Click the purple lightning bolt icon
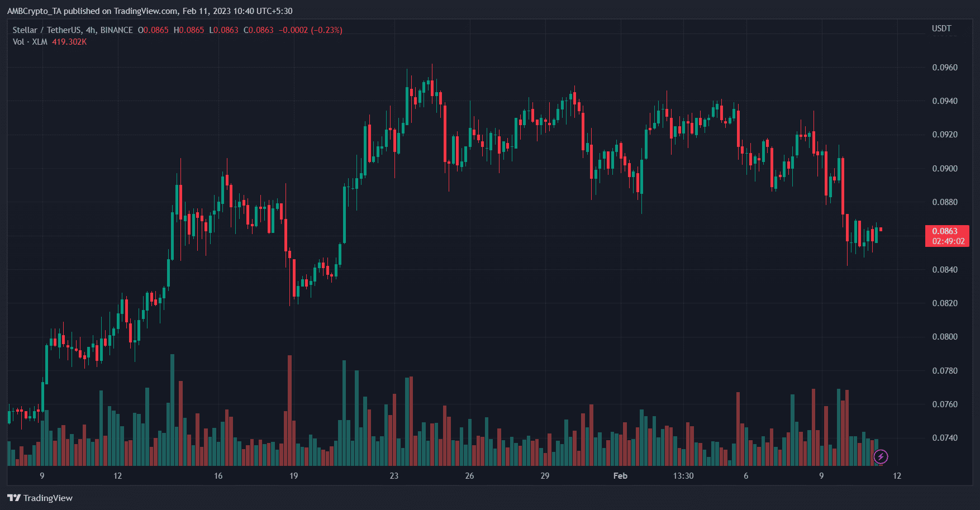This screenshot has width=980, height=510. click(881, 457)
